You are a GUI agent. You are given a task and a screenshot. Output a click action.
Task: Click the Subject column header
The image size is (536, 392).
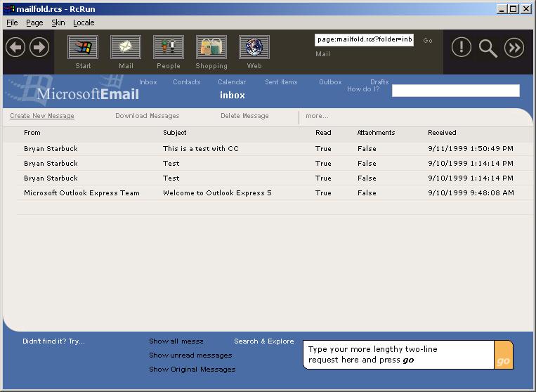(175, 133)
